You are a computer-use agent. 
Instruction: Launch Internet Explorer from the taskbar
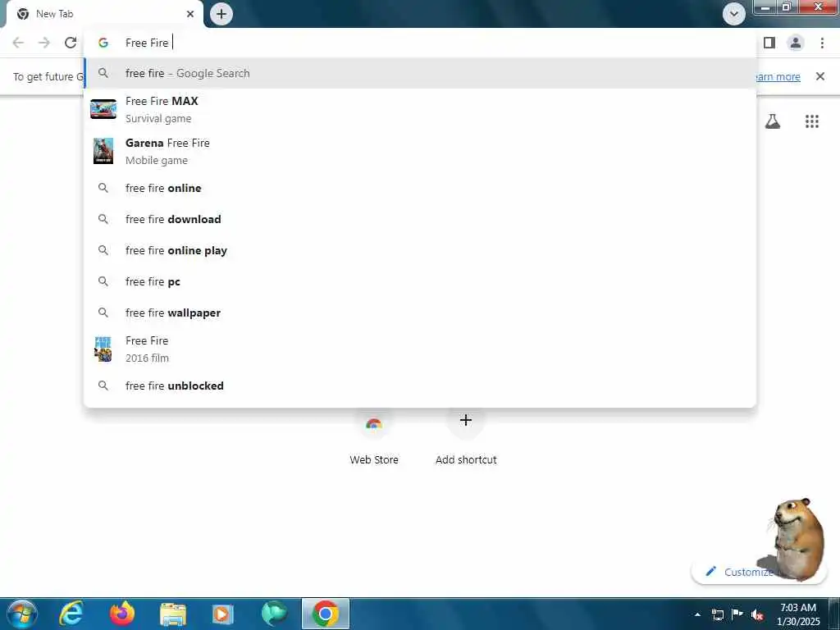[71, 614]
